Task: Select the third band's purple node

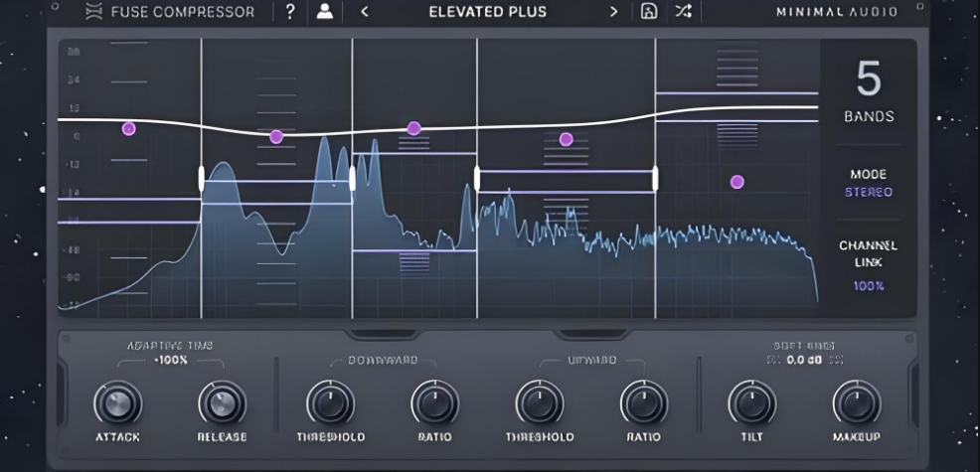Action: coord(413,128)
